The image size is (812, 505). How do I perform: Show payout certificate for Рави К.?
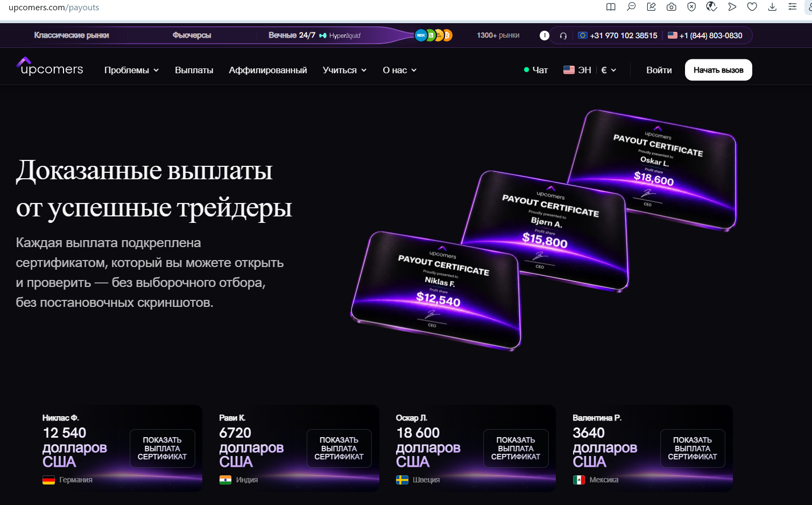point(339,448)
